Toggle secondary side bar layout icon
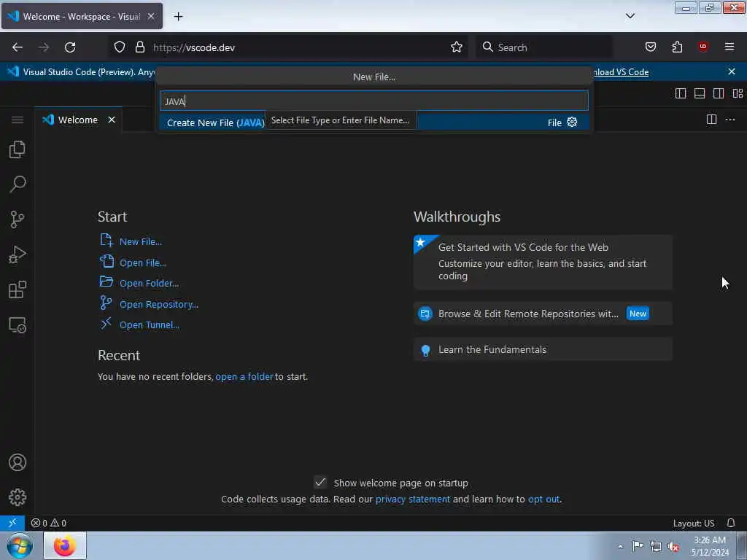 click(719, 93)
